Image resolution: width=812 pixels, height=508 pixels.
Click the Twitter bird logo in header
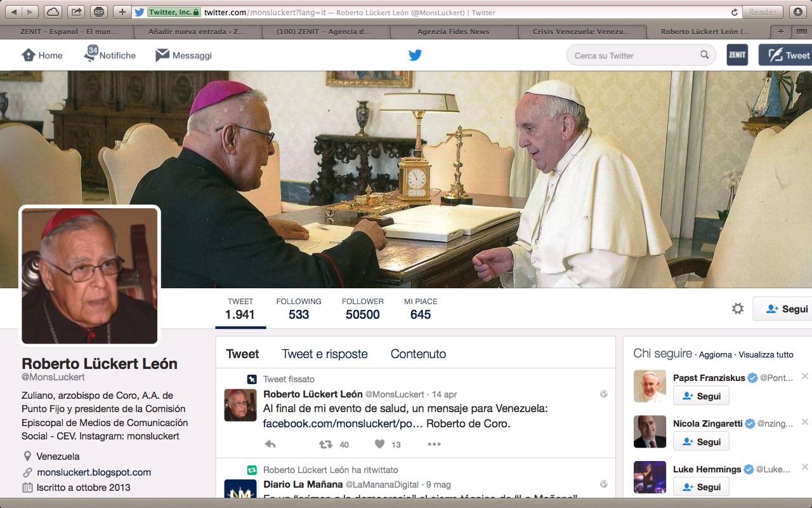click(416, 55)
